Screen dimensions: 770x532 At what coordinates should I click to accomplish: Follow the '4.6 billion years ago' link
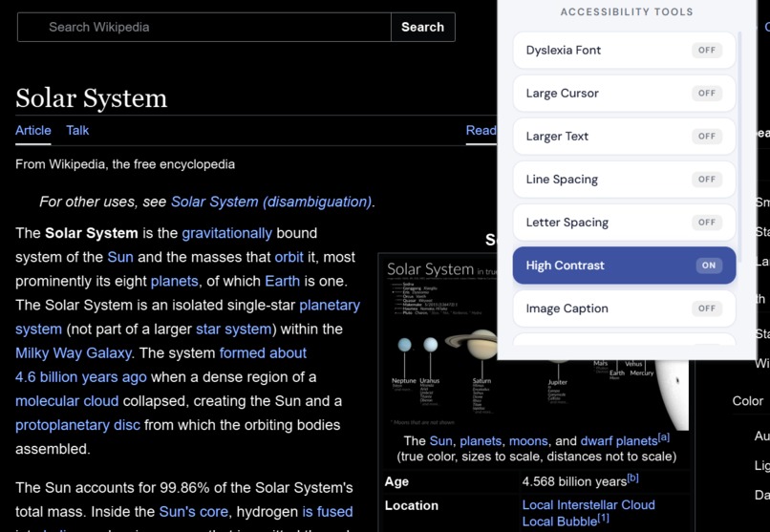(81, 377)
